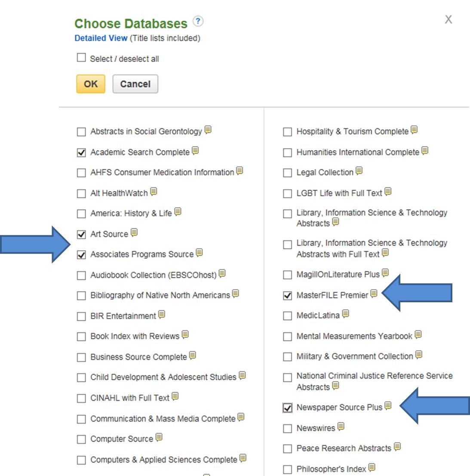Select Military & Government Collection checkbox
470x476 pixels.
click(x=288, y=356)
